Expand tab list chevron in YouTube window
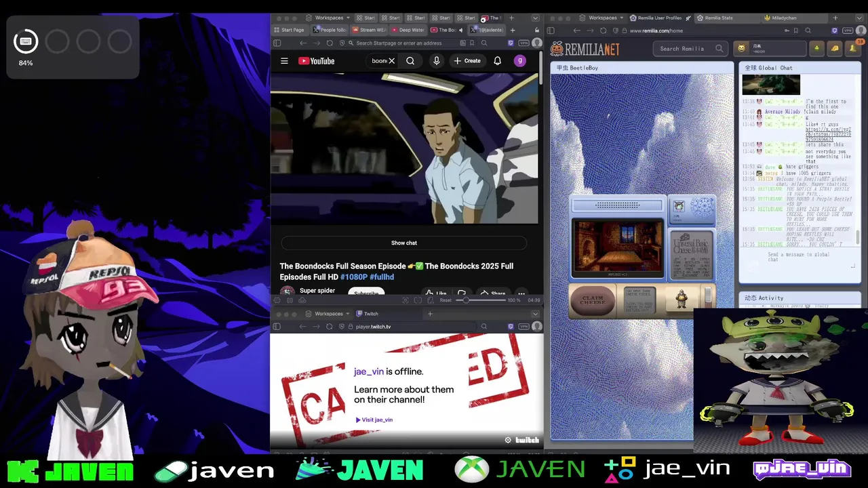 (x=535, y=18)
